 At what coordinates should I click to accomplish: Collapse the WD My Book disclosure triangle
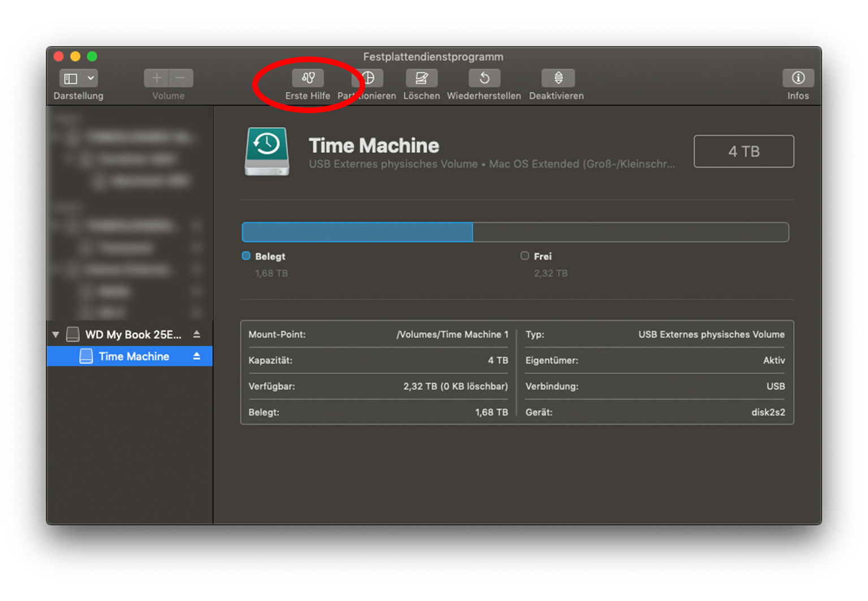56,334
